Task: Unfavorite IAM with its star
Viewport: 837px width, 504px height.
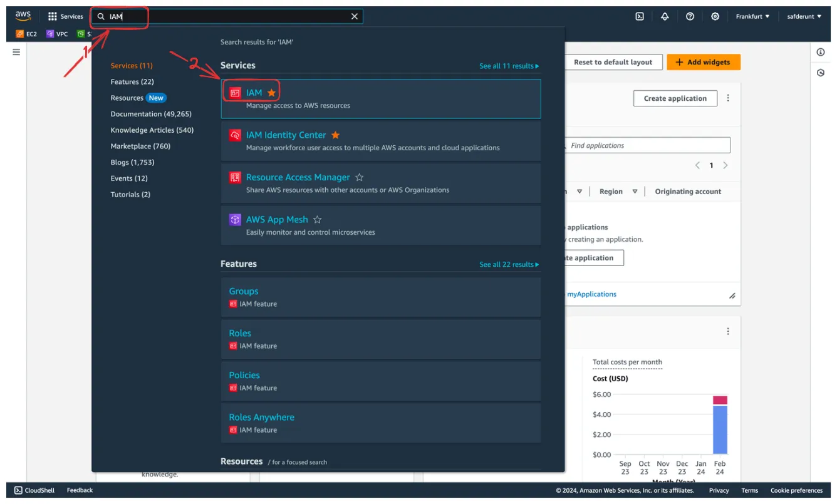Action: tap(271, 93)
